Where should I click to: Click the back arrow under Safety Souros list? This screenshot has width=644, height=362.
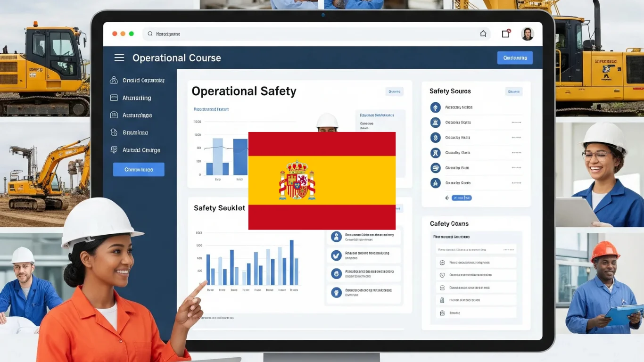(447, 198)
